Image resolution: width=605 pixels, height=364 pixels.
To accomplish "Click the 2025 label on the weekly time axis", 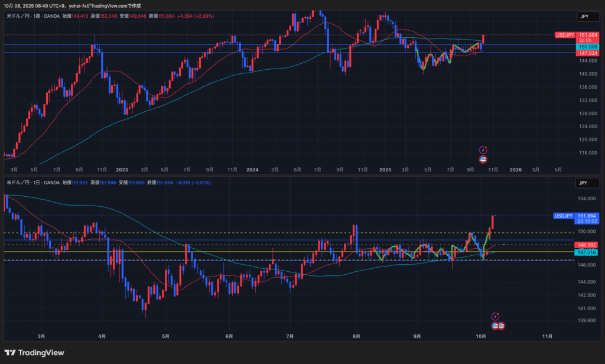I will [x=384, y=170].
